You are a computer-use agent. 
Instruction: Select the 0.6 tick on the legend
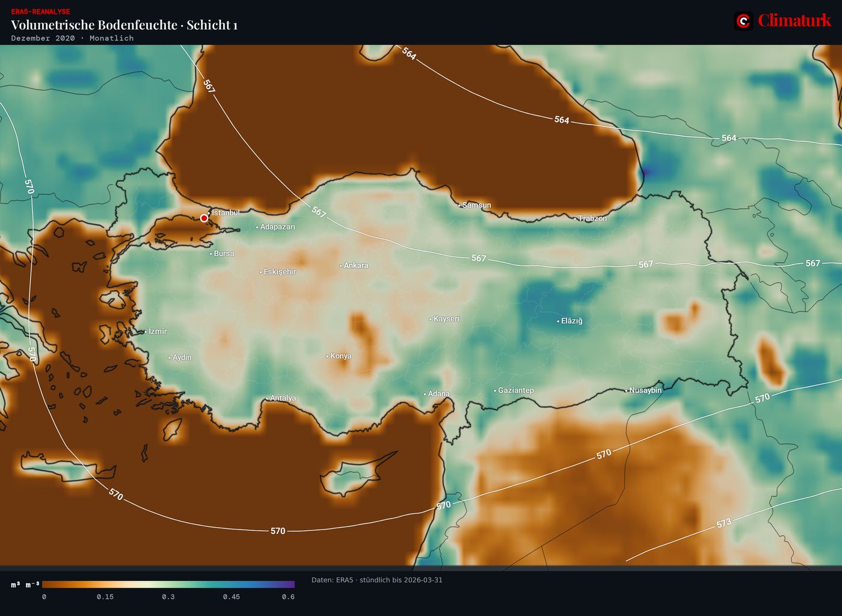[288, 597]
